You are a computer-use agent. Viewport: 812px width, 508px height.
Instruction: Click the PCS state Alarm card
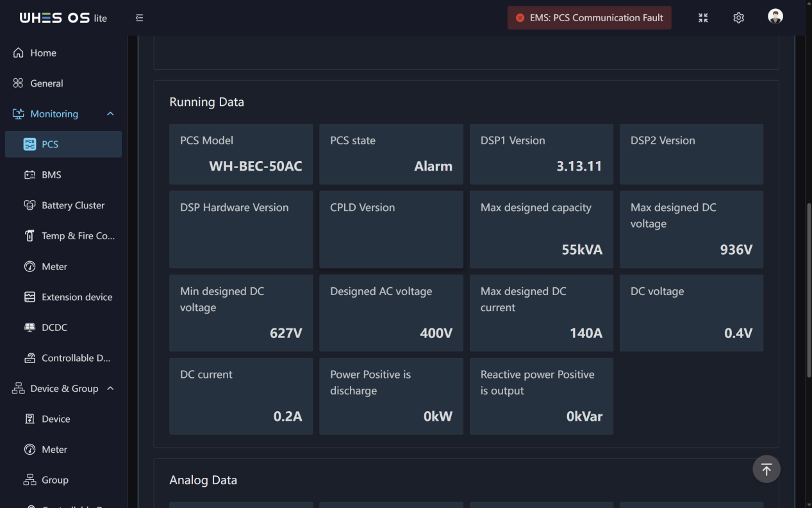(x=391, y=154)
